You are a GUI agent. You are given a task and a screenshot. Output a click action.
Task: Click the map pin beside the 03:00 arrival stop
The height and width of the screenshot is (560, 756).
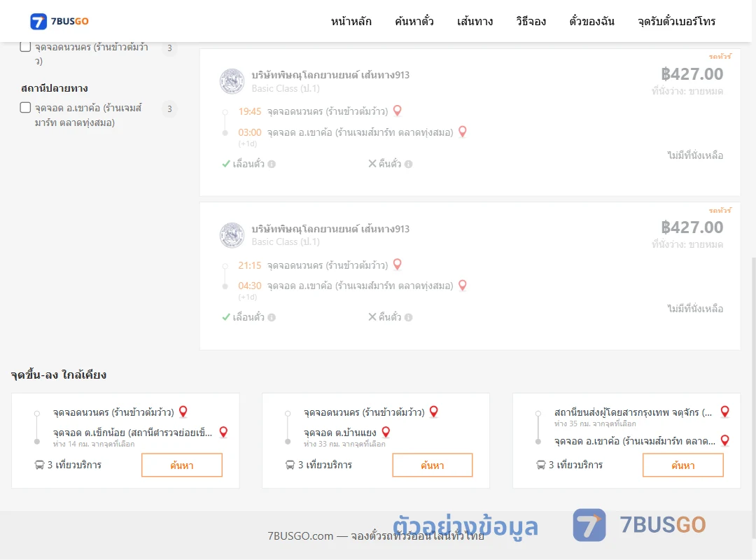click(x=463, y=132)
